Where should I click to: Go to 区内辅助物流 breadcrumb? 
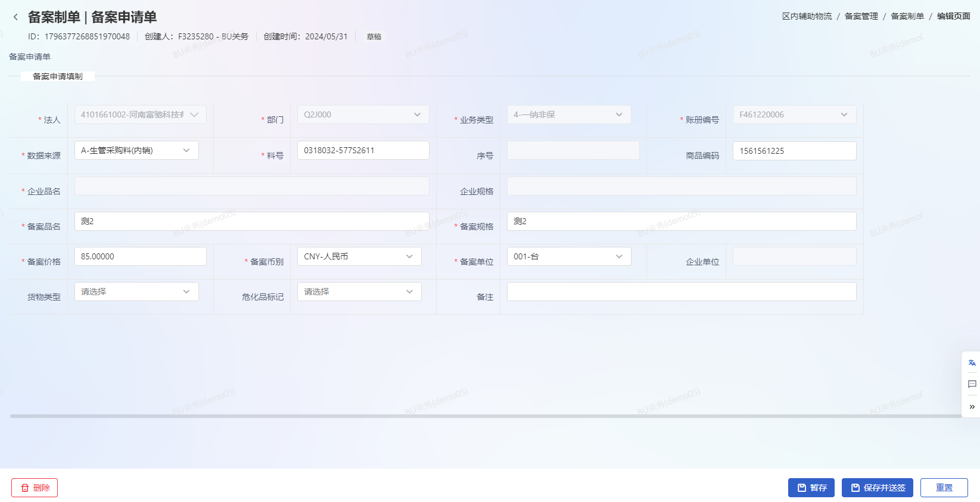click(807, 16)
